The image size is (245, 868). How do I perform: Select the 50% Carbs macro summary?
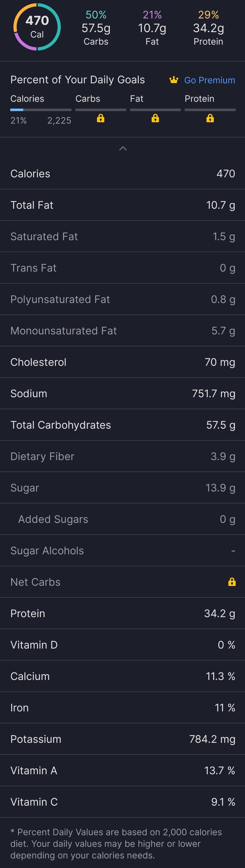point(96,28)
